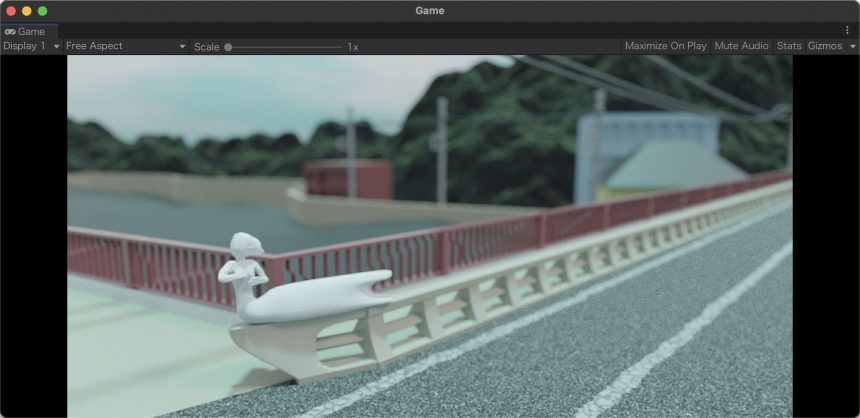Open the Game tab options menu (three dots)
This screenshot has width=860, height=418.
[847, 31]
